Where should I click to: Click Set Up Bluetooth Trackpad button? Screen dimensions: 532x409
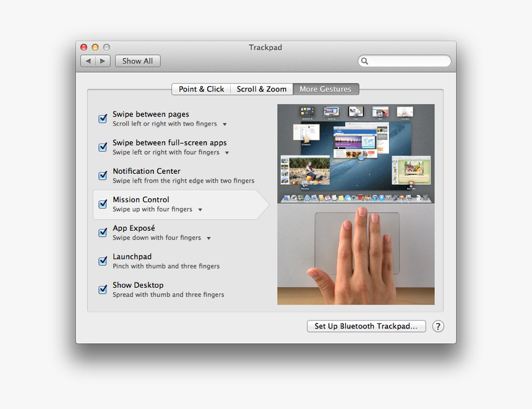point(366,326)
